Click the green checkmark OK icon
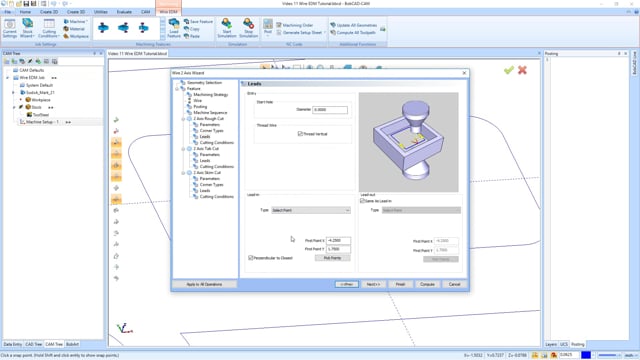Screen dimensions: 640x360 (509, 70)
